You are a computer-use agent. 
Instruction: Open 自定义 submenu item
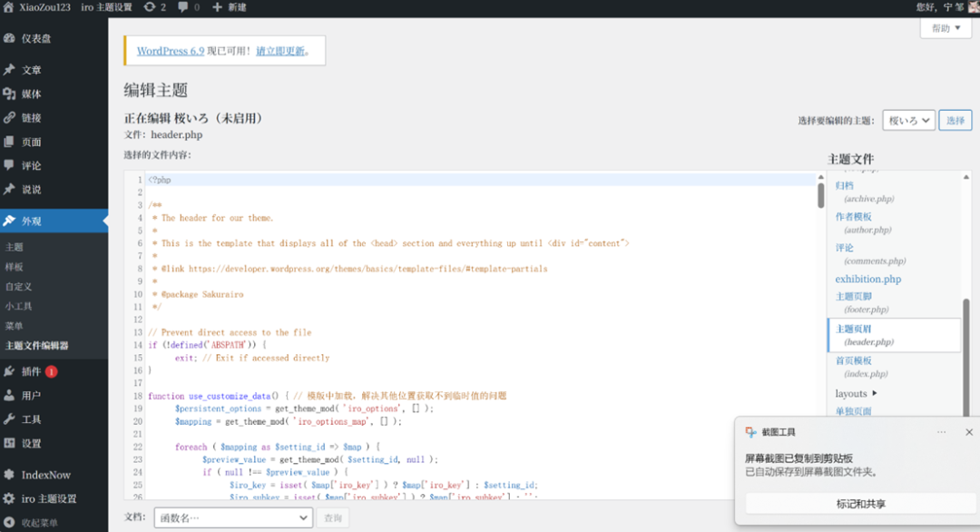19,286
